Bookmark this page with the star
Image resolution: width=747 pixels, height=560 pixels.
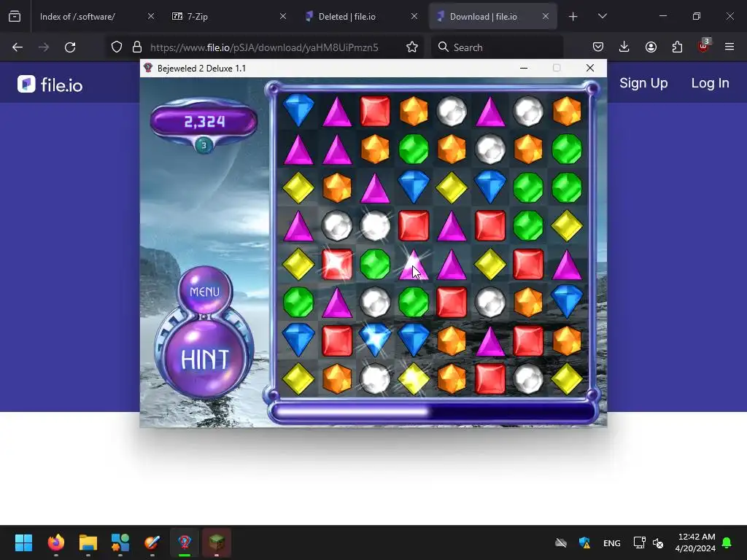pyautogui.click(x=412, y=47)
